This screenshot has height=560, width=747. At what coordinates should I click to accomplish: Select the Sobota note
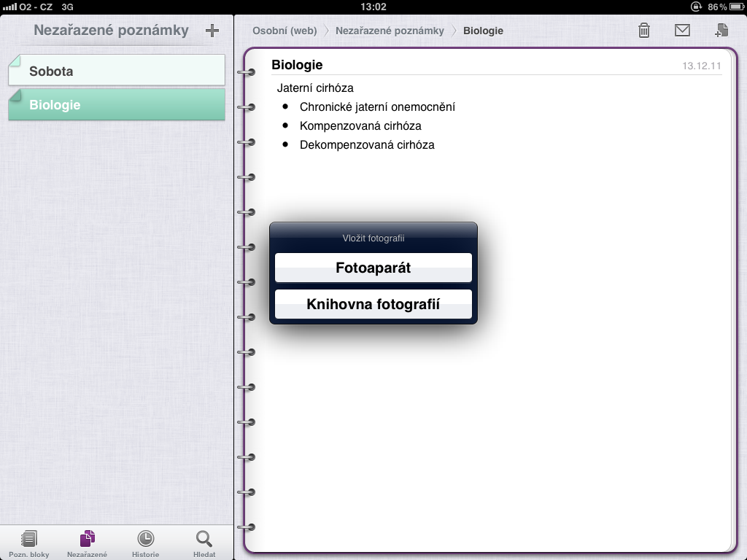click(117, 71)
